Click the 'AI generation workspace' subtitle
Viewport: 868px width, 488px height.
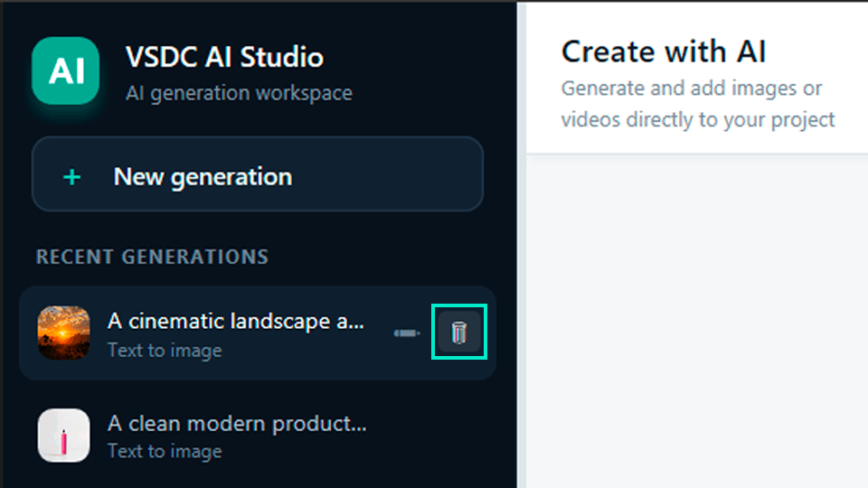[239, 93]
